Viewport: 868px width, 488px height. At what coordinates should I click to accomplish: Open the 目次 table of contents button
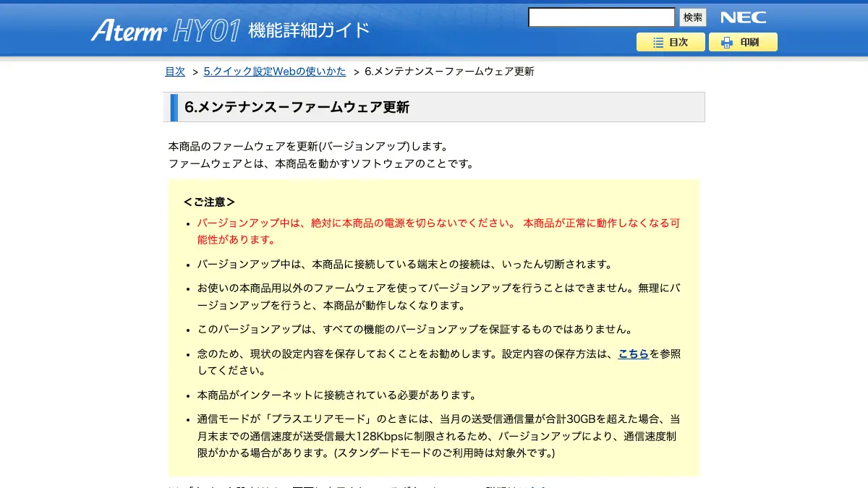[x=671, y=42]
